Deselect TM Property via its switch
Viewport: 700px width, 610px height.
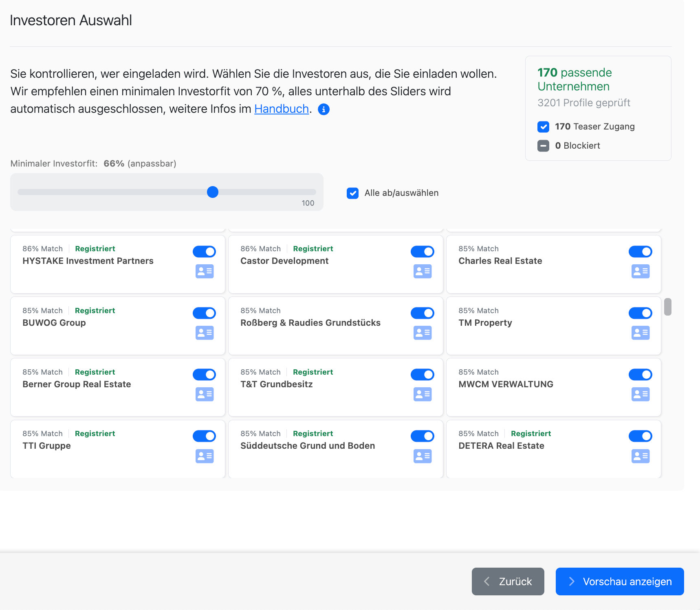coord(641,313)
